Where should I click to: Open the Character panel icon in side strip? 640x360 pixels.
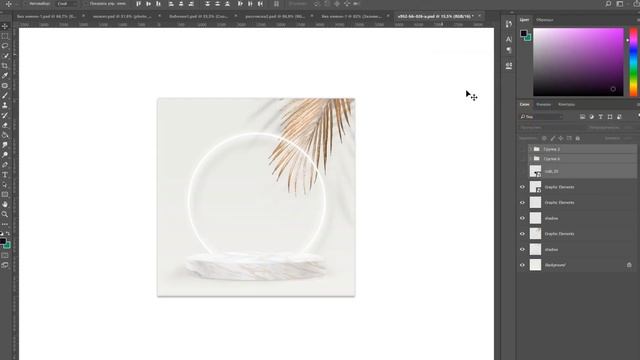click(509, 39)
